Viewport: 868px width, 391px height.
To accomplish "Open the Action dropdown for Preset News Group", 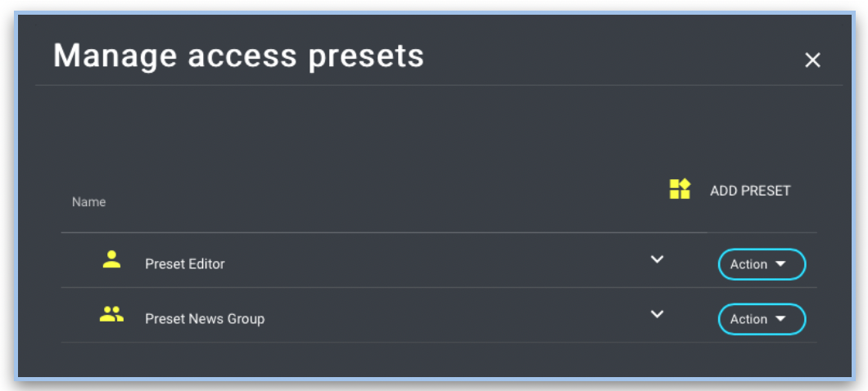I will [x=762, y=319].
